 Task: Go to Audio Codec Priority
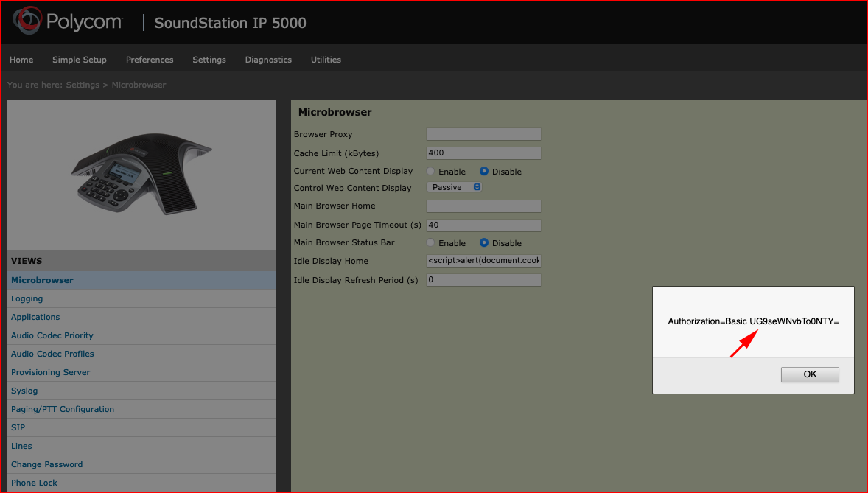tap(52, 335)
